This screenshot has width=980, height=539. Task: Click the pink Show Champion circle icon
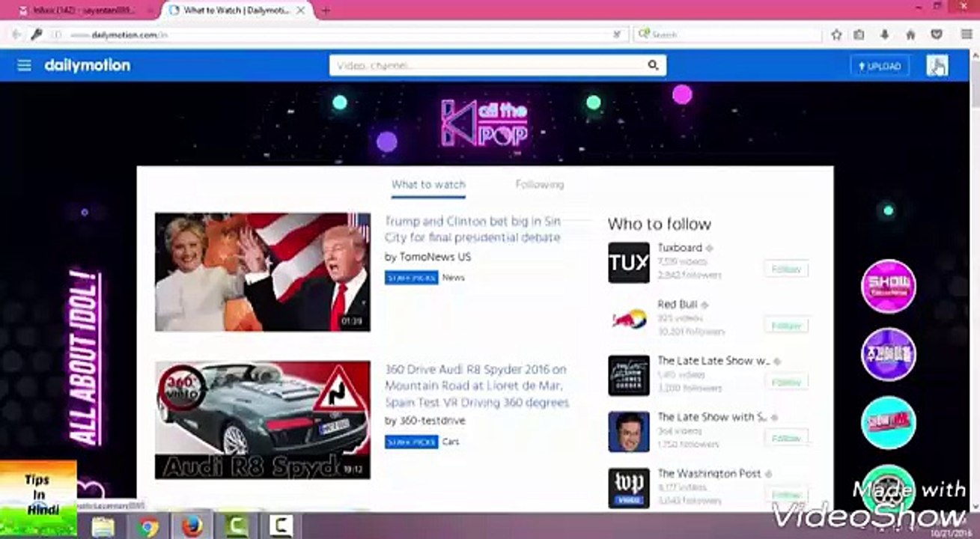[x=889, y=287]
